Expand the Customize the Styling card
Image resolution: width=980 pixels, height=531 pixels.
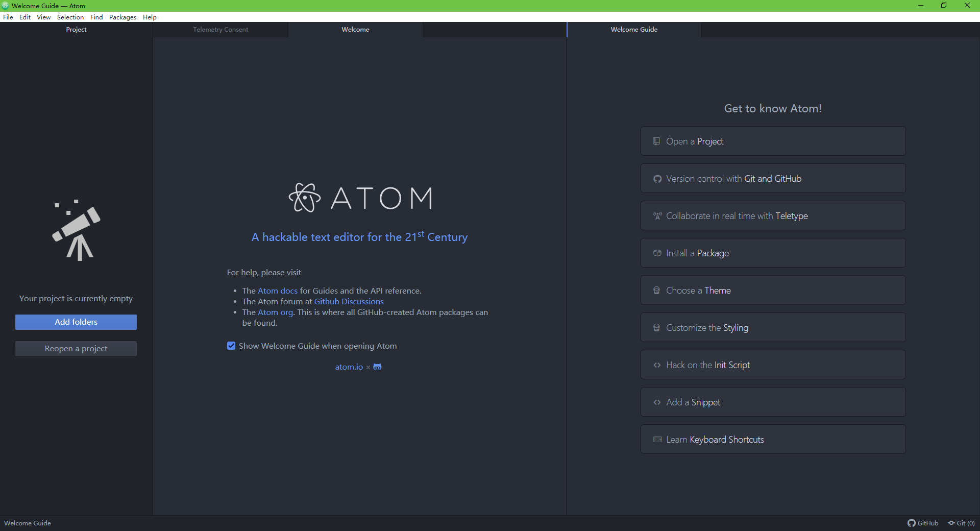pos(773,328)
